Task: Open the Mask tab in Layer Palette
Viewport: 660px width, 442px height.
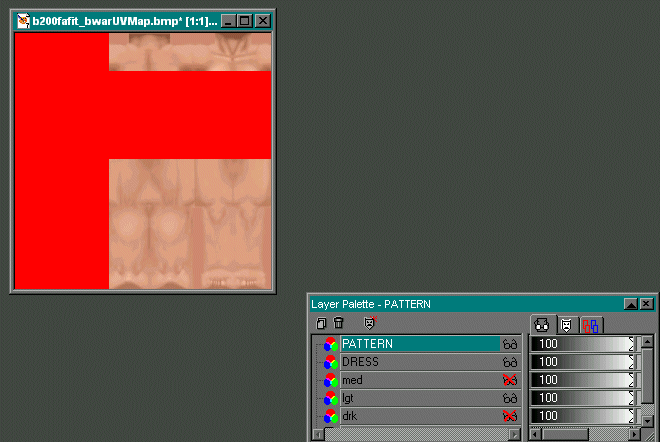Action: point(567,324)
